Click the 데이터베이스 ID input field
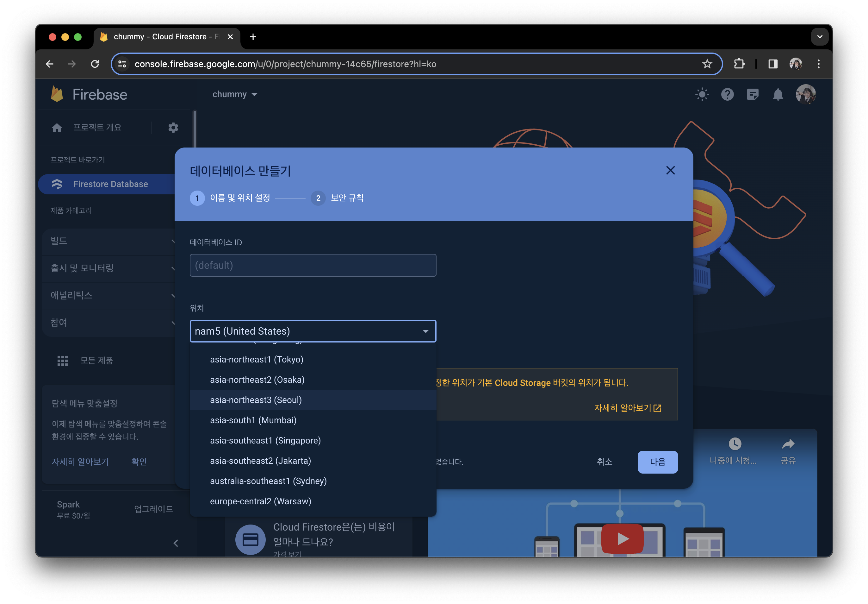This screenshot has height=604, width=868. (313, 265)
